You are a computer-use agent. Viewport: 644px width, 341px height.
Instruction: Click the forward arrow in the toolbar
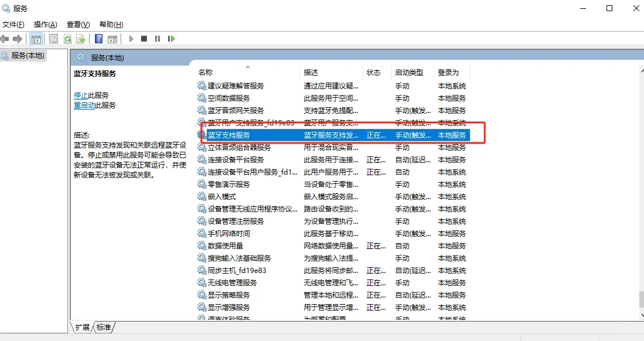pos(18,39)
